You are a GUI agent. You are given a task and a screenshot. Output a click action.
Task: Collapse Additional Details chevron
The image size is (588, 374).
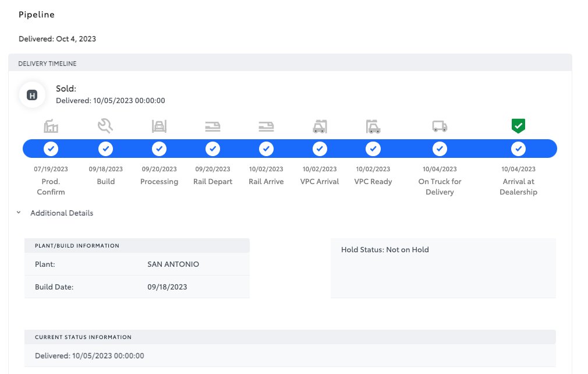[x=19, y=213]
